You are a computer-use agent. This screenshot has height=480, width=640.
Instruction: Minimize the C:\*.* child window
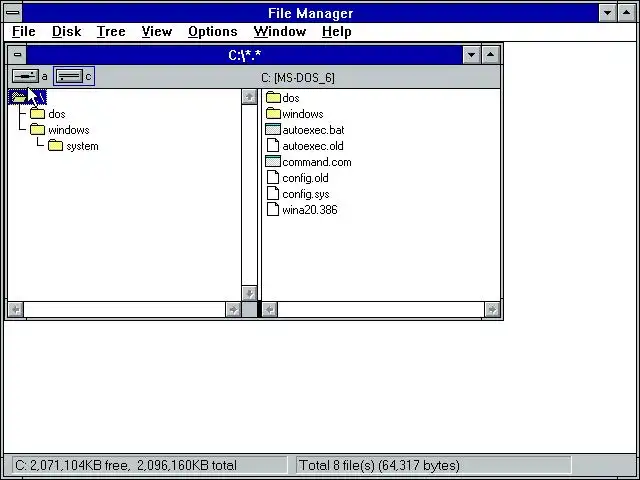(x=471, y=55)
